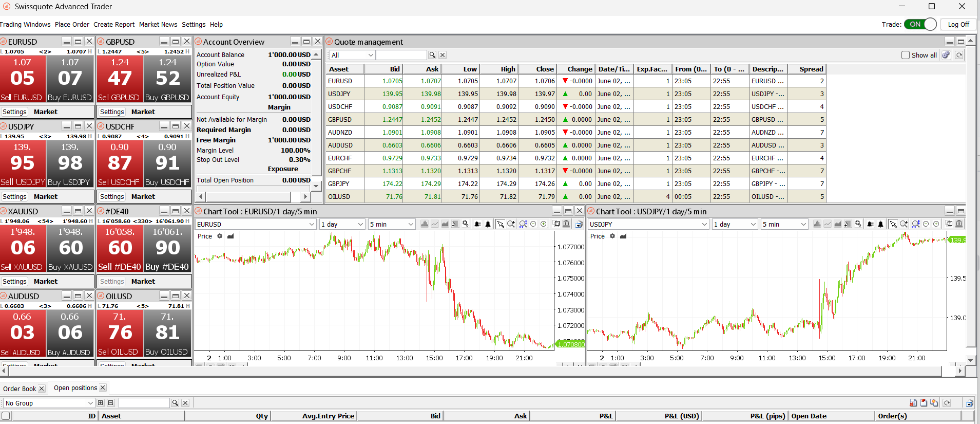Viewport: 980px width, 424px height.
Task: Close the Order Book tab
Action: coord(42,389)
